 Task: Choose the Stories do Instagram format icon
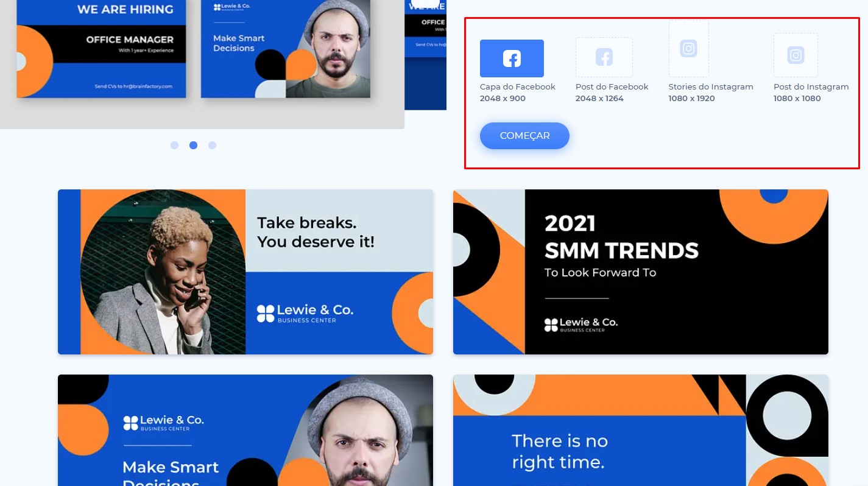(x=688, y=49)
